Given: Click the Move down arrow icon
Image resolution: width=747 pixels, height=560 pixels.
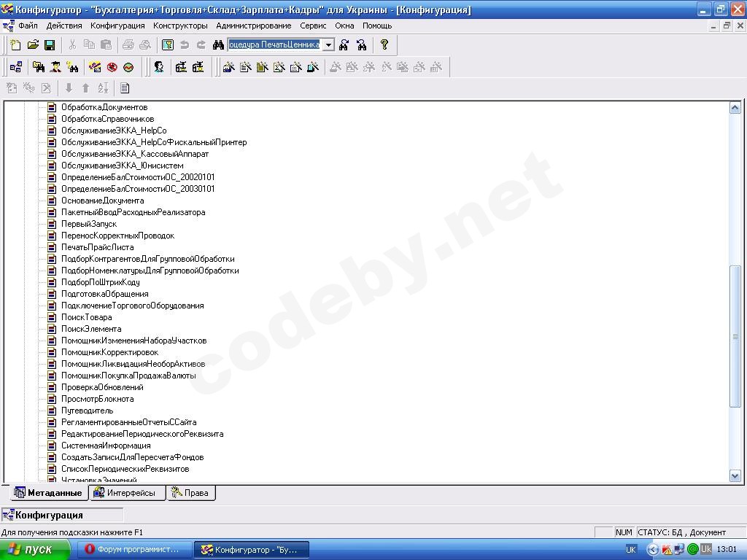Looking at the screenshot, I should 69,88.
